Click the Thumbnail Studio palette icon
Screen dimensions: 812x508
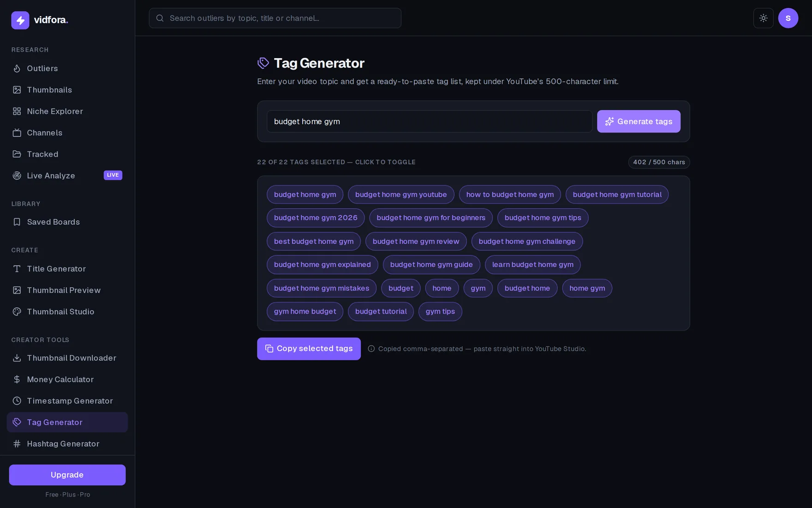(x=17, y=312)
